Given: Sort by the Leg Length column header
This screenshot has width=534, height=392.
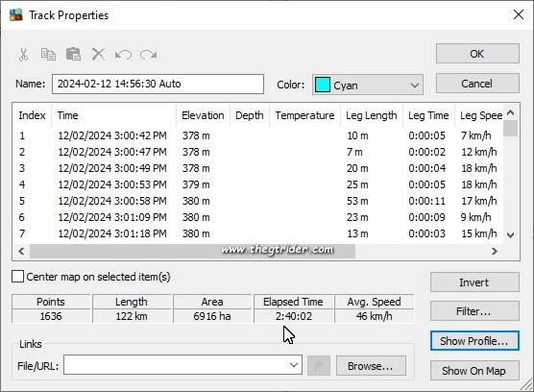Looking at the screenshot, I should (372, 115).
